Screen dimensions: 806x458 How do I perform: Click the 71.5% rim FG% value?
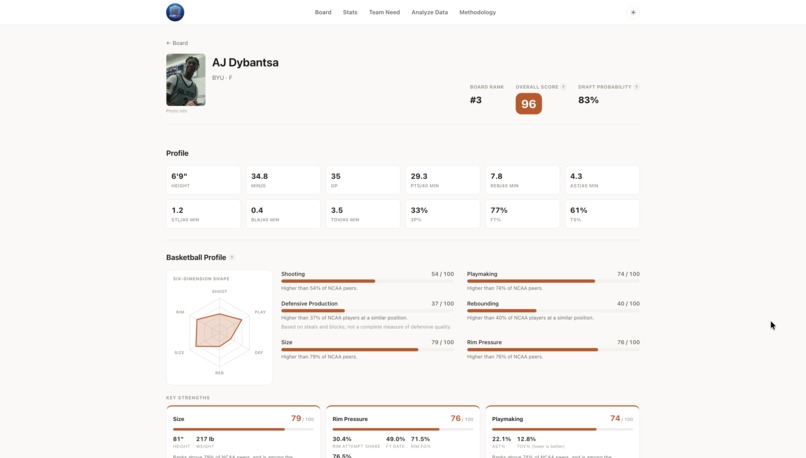coord(420,439)
